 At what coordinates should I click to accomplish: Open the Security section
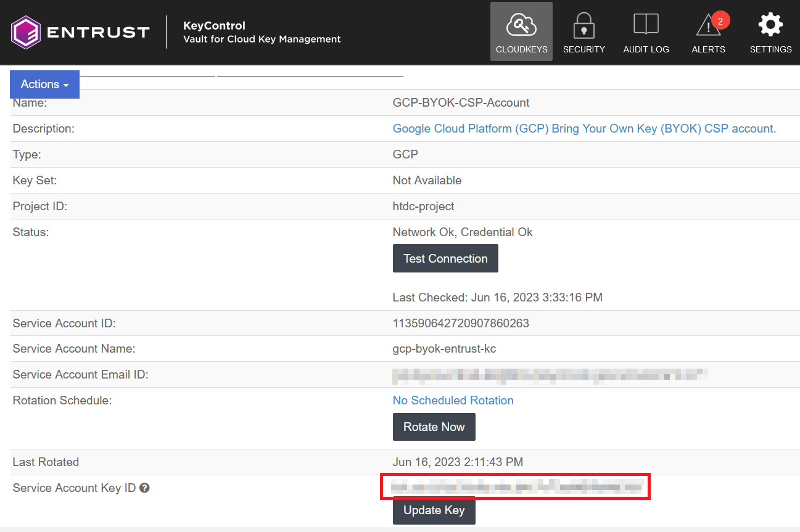pos(584,31)
